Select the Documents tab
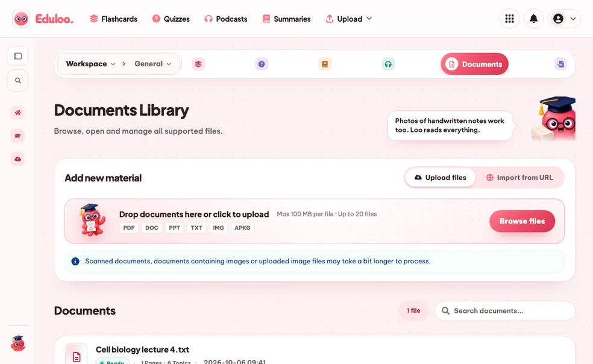This screenshot has width=593, height=364. (474, 64)
